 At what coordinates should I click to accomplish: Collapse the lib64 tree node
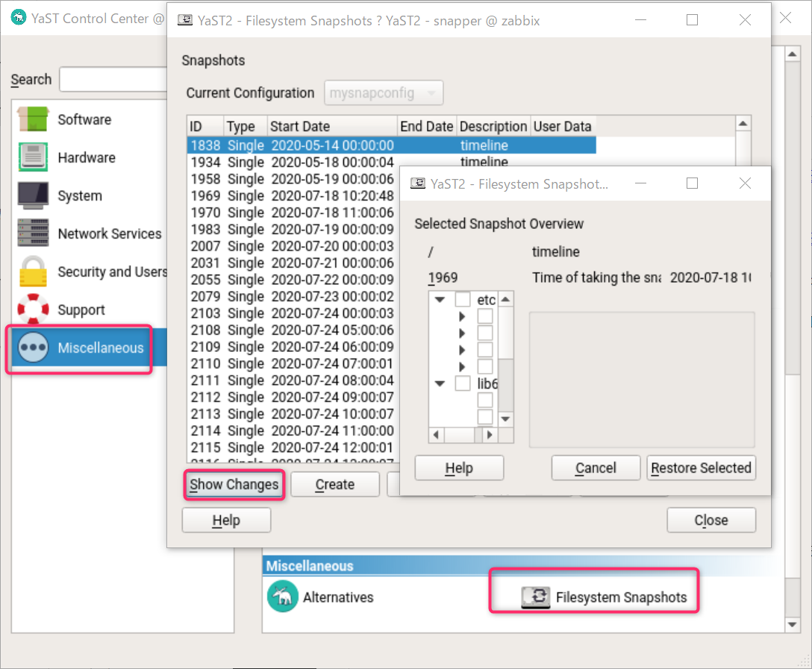coord(440,383)
